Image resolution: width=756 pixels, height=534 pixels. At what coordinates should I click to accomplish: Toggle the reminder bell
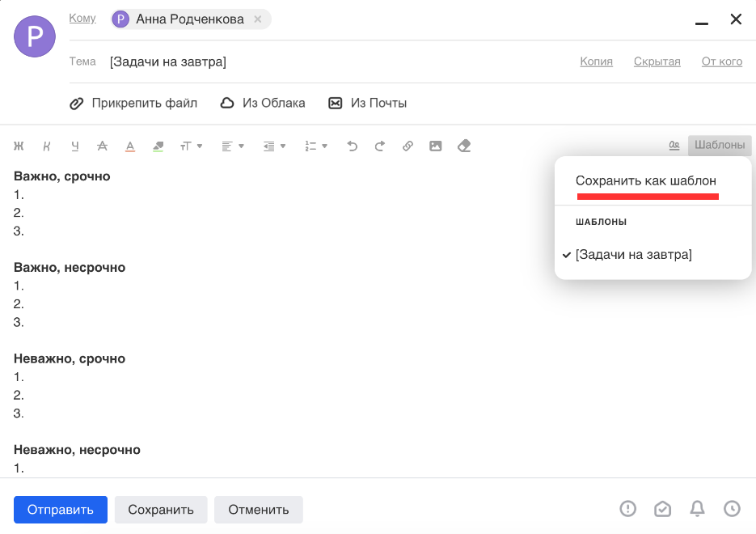[x=697, y=509]
